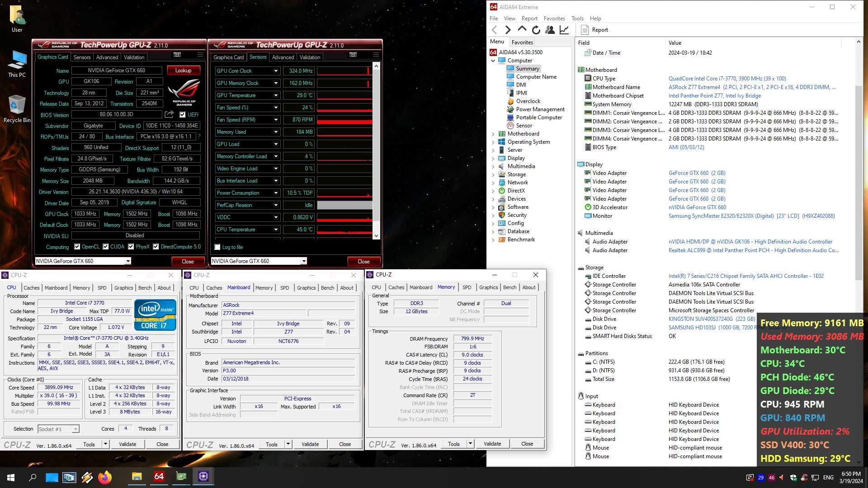Image resolution: width=868 pixels, height=488 pixels.
Task: Open the CPU-Z Socket #1 selection dropdown
Action: [75, 429]
